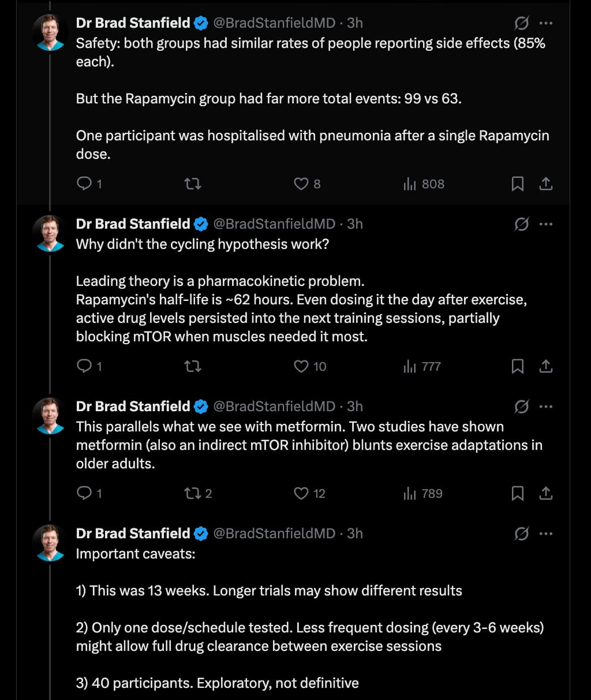591x700 pixels.
Task: Like the cycling hypothesis tweet
Action: click(301, 366)
